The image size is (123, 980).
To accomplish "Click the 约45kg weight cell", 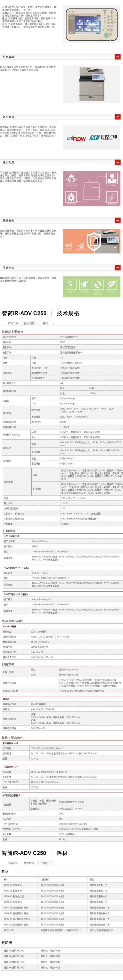I will click(x=91, y=524).
